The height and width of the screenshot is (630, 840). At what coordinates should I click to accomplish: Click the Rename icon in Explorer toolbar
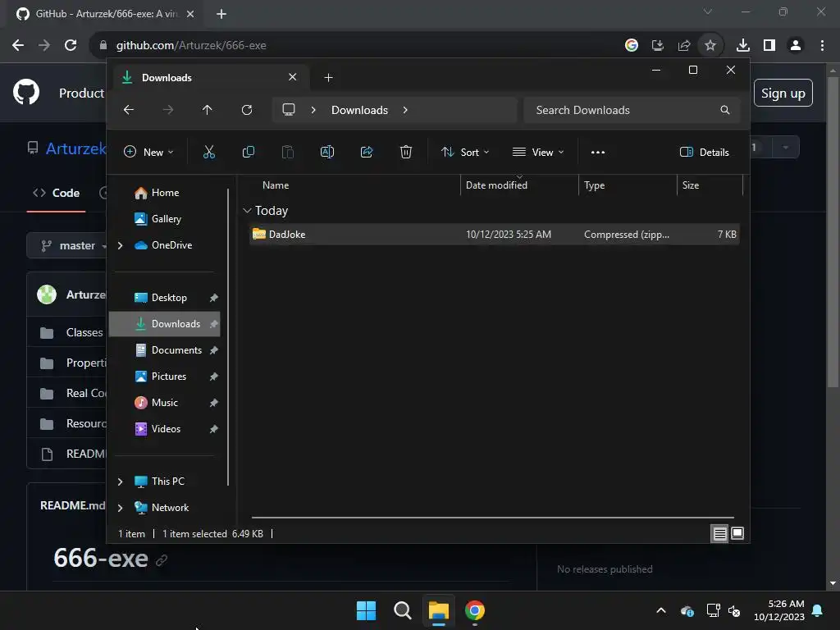click(x=326, y=152)
